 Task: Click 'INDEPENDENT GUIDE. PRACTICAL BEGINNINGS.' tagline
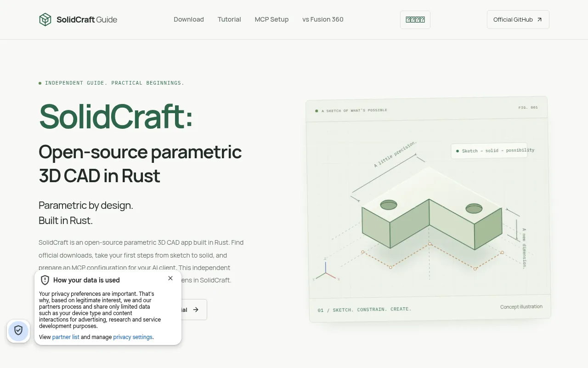(114, 83)
